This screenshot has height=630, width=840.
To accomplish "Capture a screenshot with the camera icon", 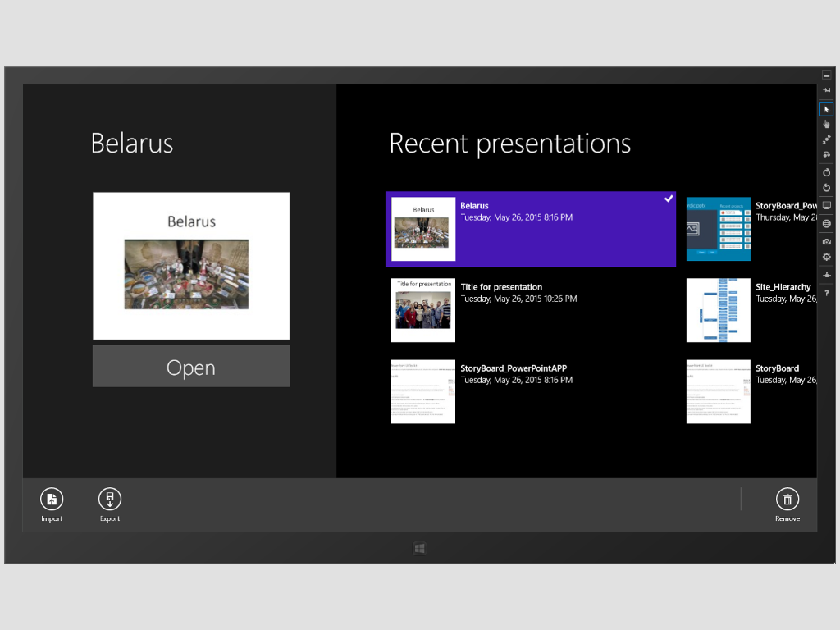I will point(826,240).
